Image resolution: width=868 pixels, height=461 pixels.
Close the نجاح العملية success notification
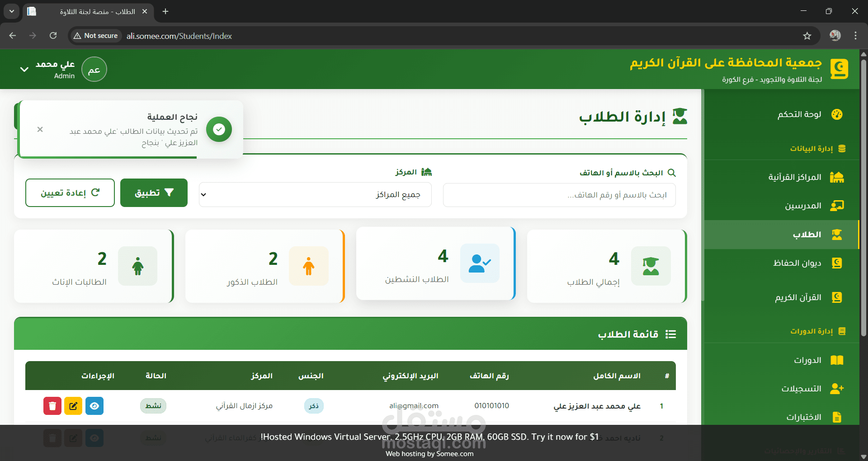[x=40, y=129]
